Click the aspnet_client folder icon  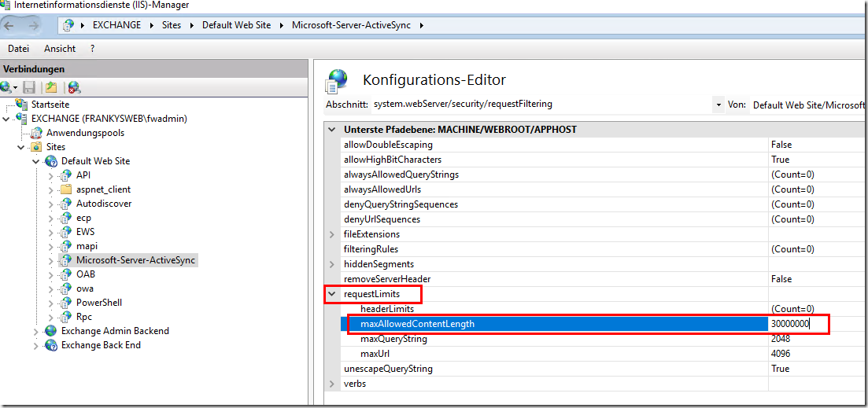coord(66,189)
